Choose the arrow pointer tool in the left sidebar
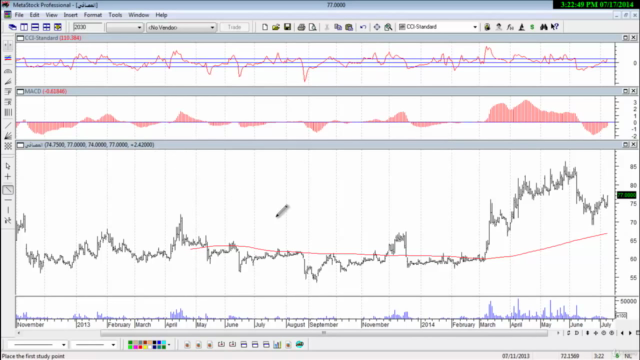Image resolution: width=640 pixels, height=360 pixels. 8,166
